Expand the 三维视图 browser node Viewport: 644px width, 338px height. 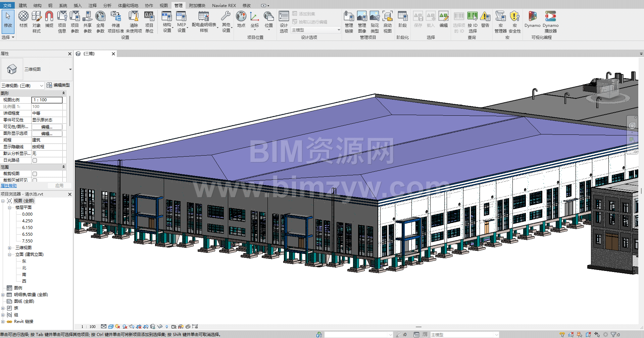pos(9,248)
